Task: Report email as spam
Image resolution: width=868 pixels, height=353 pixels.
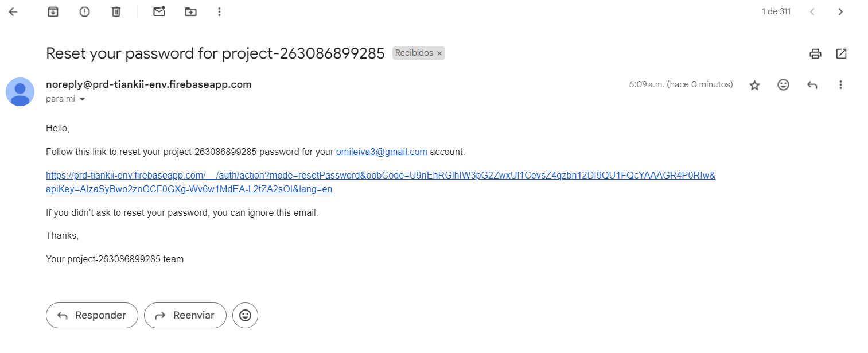Action: click(84, 11)
